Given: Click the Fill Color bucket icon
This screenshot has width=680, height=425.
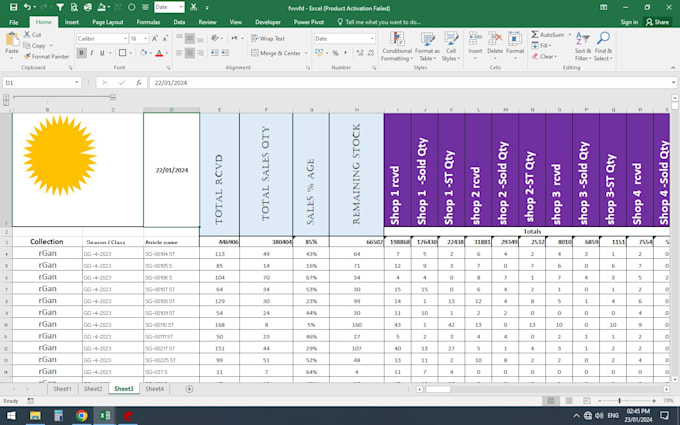Looking at the screenshot, I should 144,53.
